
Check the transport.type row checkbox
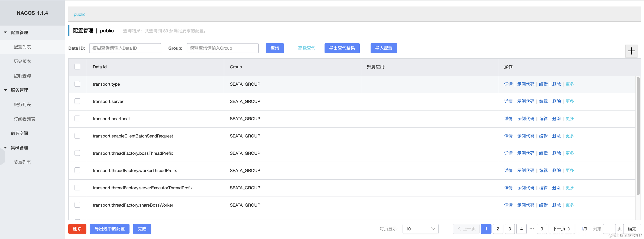(77, 84)
